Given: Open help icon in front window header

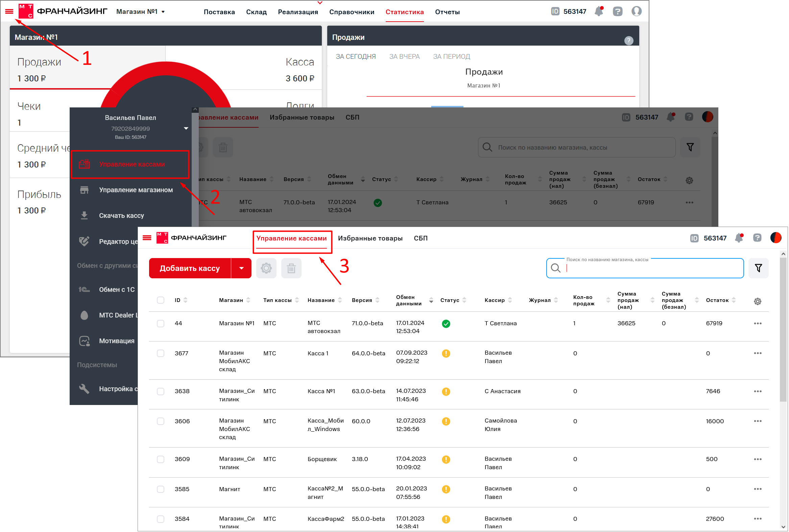Looking at the screenshot, I should pyautogui.click(x=758, y=238).
